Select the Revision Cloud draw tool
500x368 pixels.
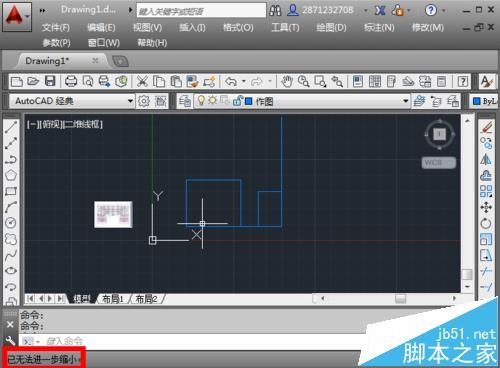coord(11,239)
